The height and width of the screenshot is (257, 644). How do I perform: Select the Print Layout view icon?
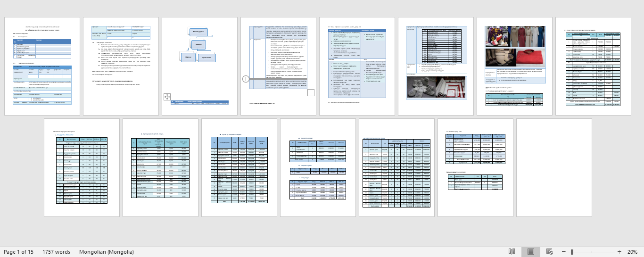(x=530, y=252)
